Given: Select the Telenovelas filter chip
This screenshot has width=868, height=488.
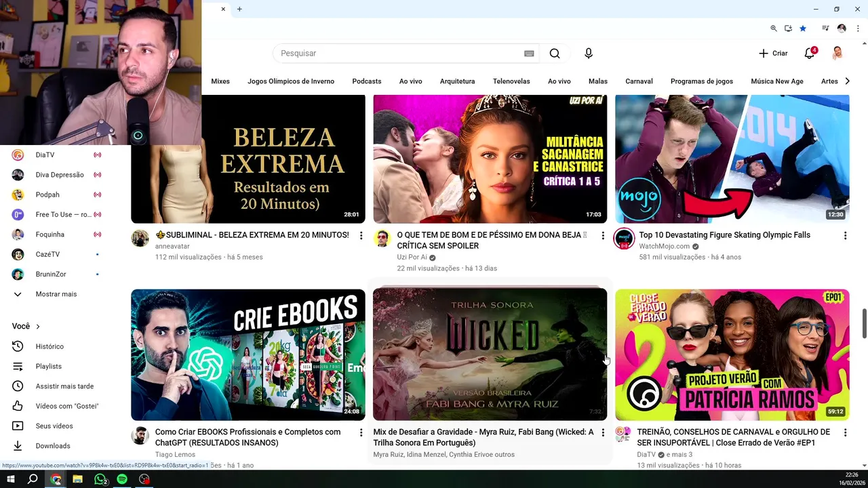Looking at the screenshot, I should pyautogui.click(x=511, y=81).
